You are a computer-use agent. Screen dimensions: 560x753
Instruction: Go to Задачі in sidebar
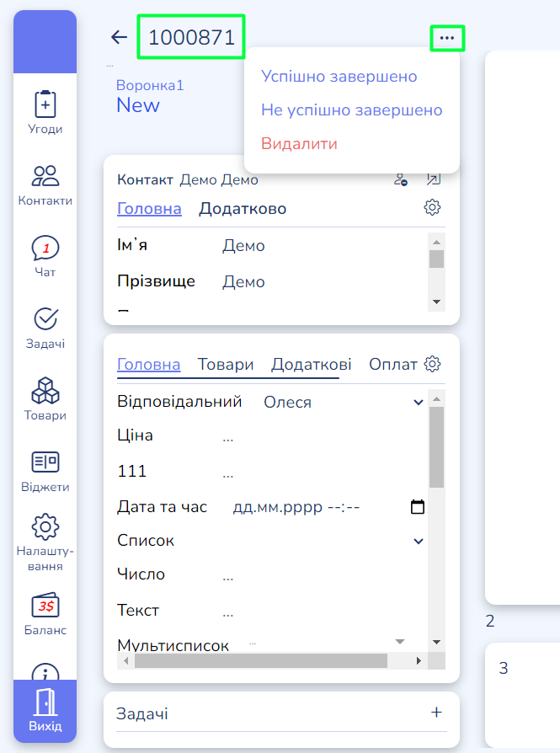pos(45,328)
